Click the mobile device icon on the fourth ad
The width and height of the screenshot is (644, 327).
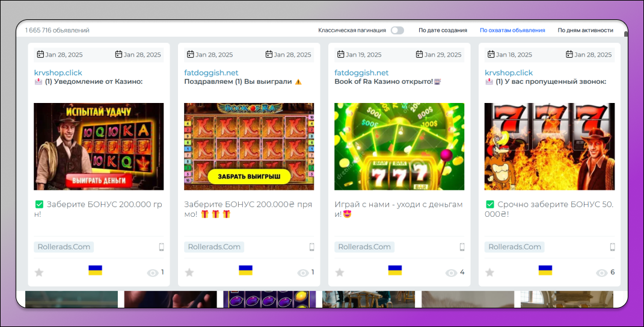click(x=612, y=247)
